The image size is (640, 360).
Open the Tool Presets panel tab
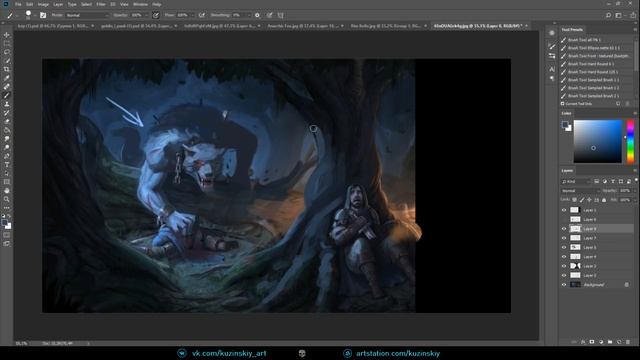click(572, 29)
